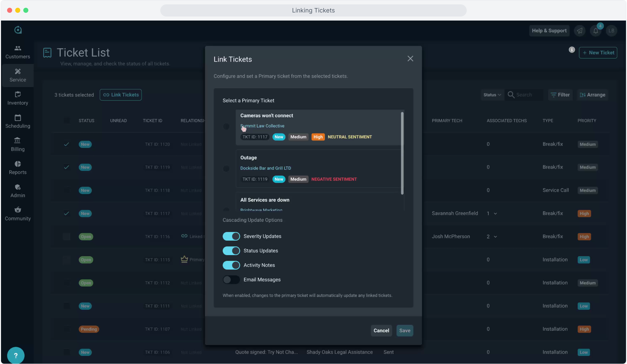627x364 pixels.
Task: Click Cancel in Link Tickets dialog
Action: (381, 331)
